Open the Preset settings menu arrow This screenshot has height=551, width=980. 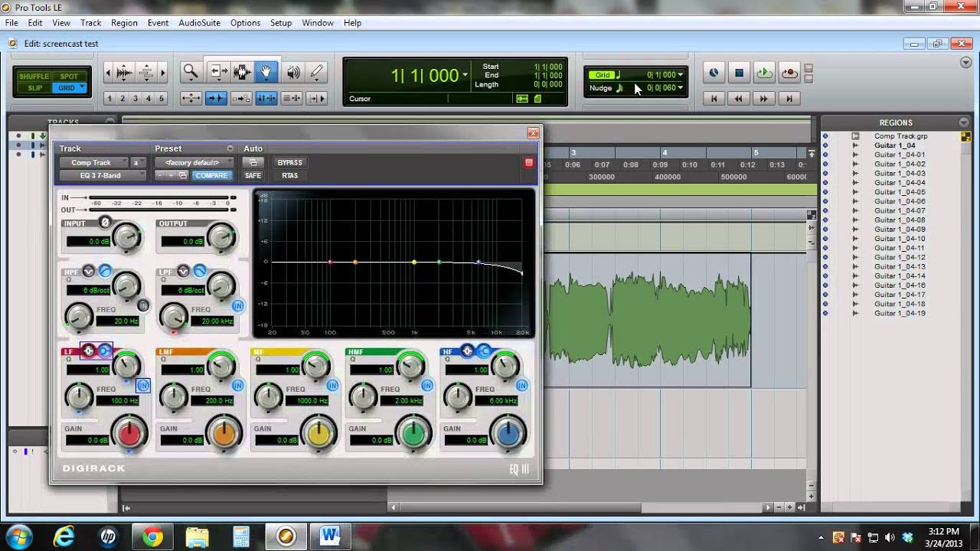click(230, 148)
